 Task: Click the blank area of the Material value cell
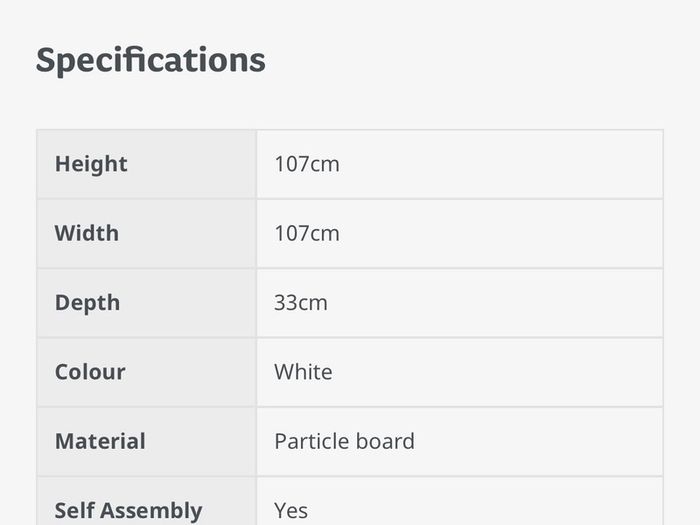[536, 442]
